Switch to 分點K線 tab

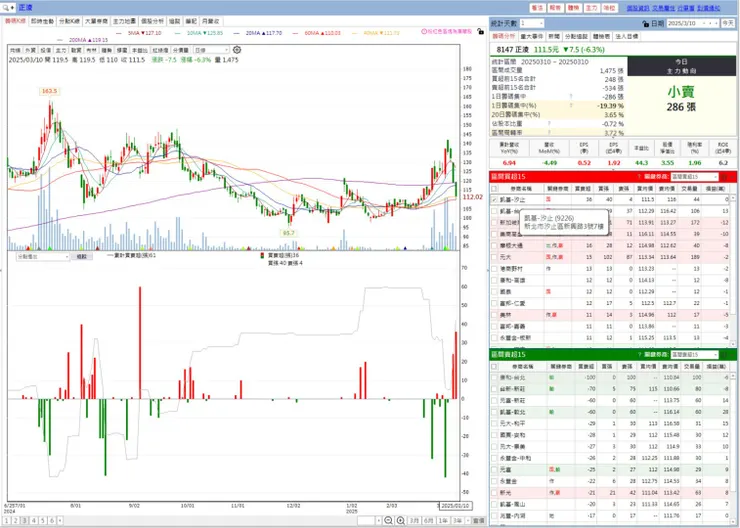(x=69, y=21)
